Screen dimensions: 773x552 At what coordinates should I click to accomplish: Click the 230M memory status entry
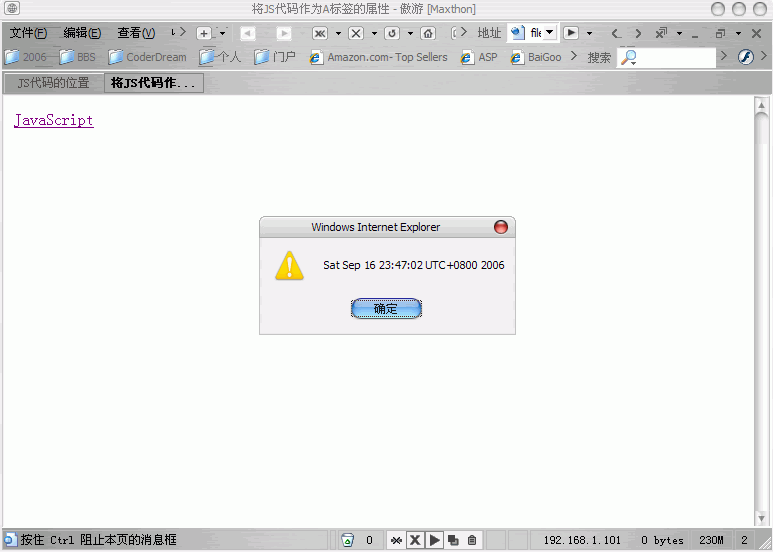coord(711,540)
